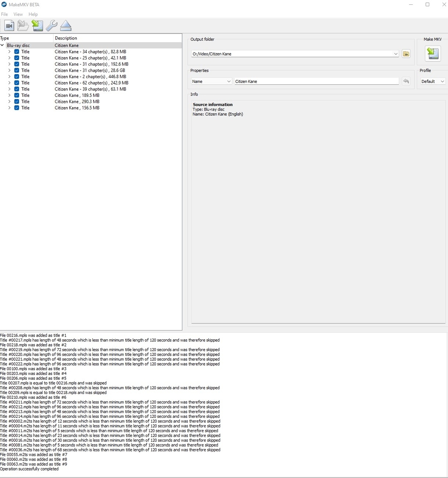
Task: Open the Help menu
Action: tap(33, 14)
